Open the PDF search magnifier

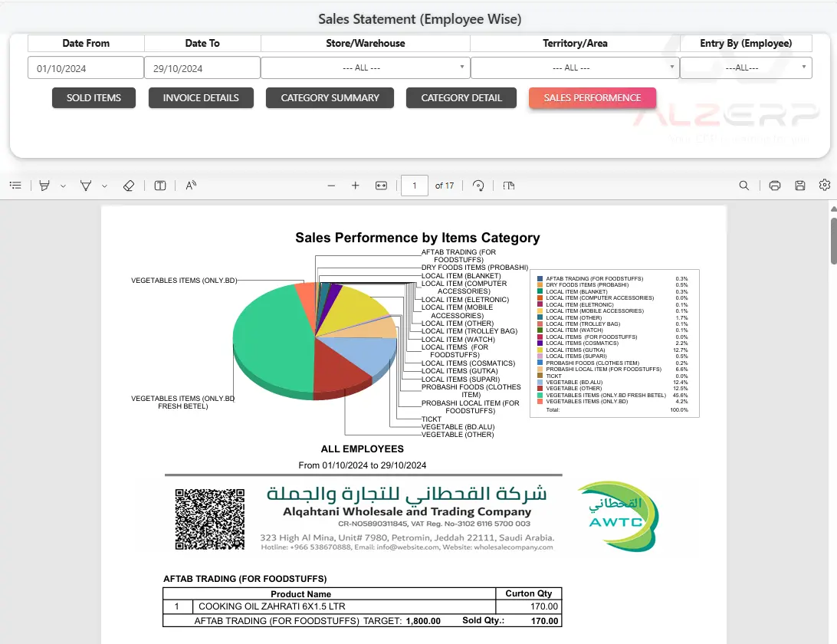point(744,186)
